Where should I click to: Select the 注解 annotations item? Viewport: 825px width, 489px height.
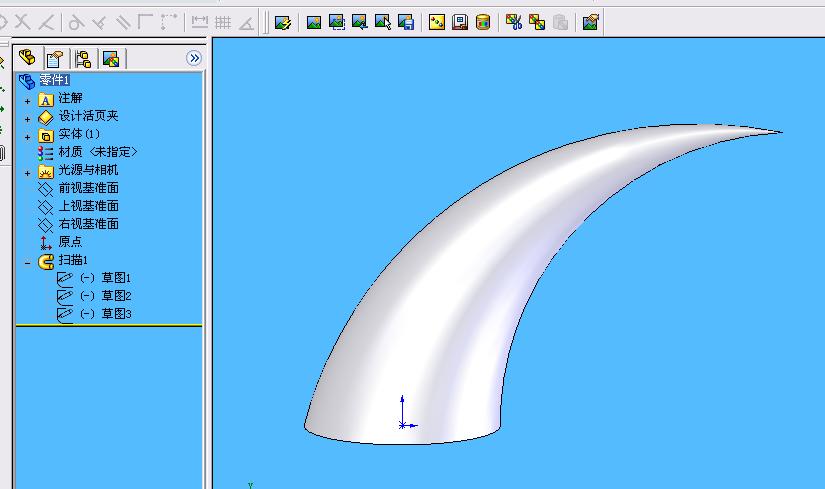(x=70, y=98)
